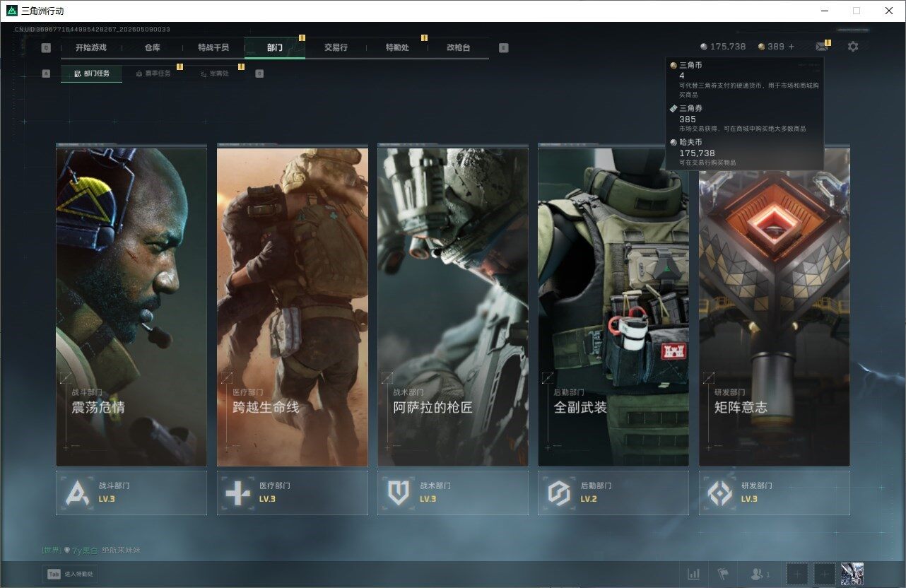
Task: Click the 后勤部门 LV.2 button
Action: pos(613,493)
